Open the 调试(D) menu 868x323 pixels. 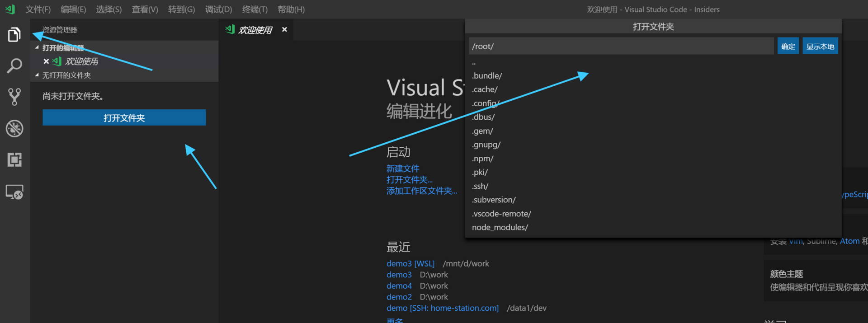[x=218, y=9]
